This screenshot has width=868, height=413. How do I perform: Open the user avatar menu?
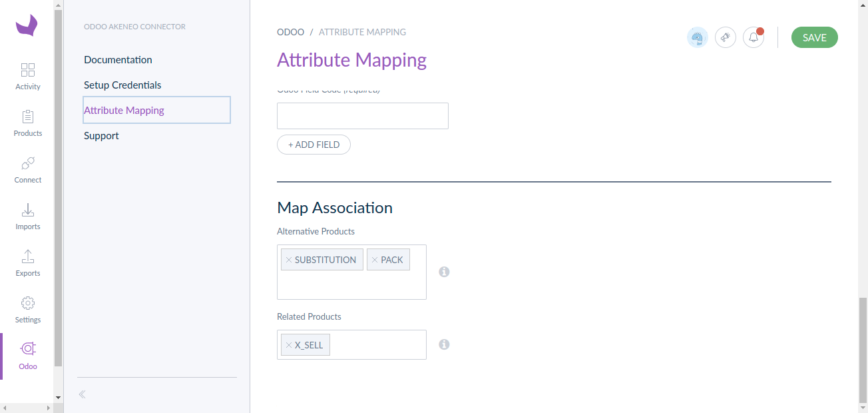point(698,37)
